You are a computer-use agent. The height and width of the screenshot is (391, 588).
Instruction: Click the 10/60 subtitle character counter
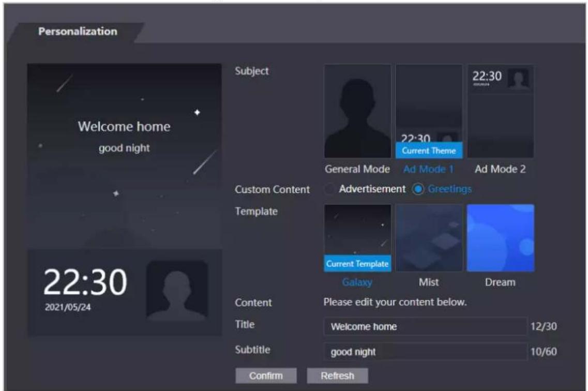click(544, 352)
